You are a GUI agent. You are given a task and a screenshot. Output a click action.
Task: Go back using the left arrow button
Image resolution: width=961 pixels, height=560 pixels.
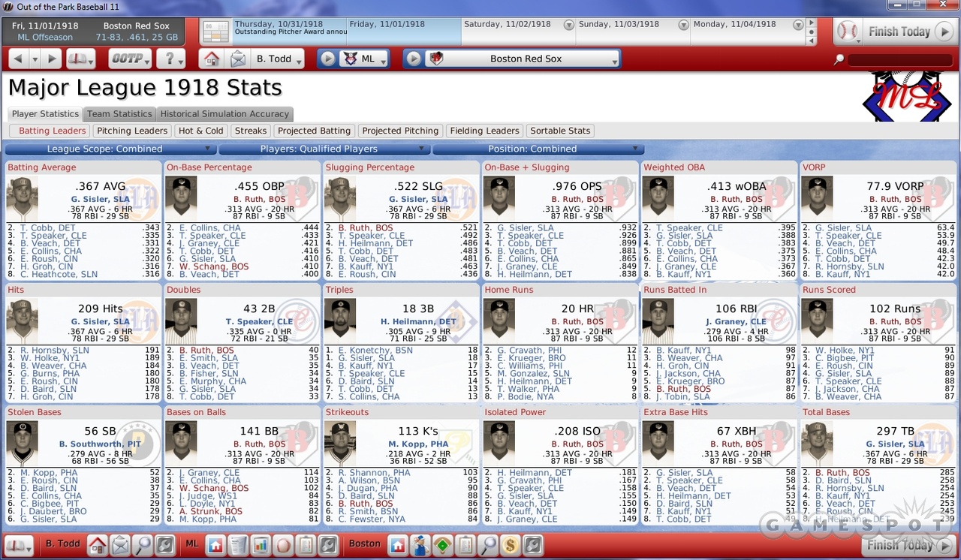click(18, 59)
